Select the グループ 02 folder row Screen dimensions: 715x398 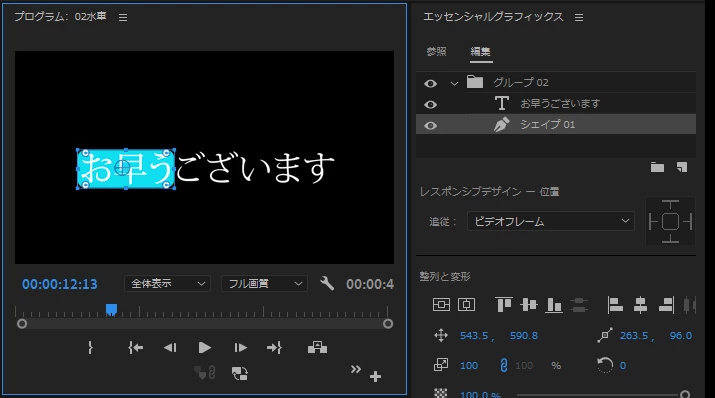point(556,83)
